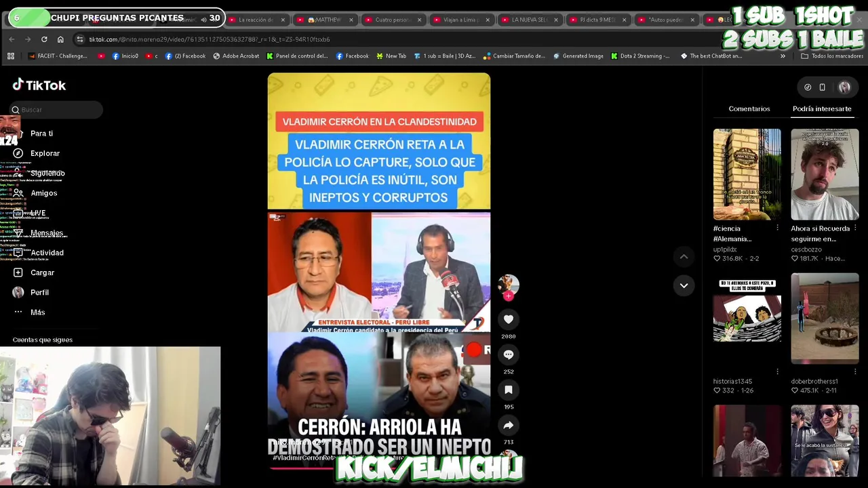Image resolution: width=868 pixels, height=488 pixels.
Task: Click the Buscar search field
Action: click(x=56, y=110)
